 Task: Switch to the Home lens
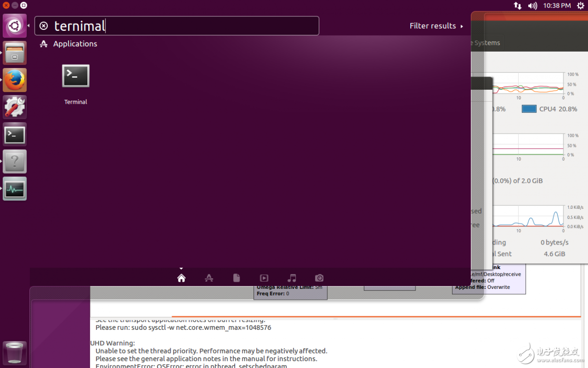[x=181, y=278]
